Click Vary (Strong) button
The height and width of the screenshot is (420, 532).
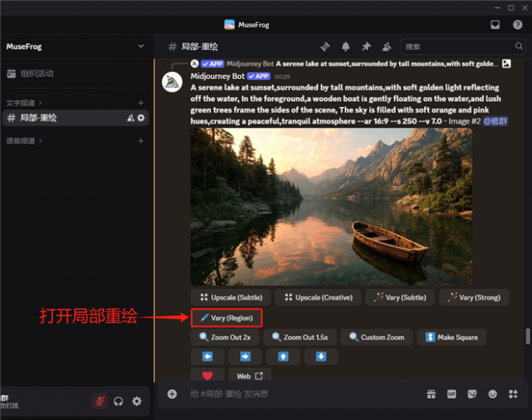[474, 297]
